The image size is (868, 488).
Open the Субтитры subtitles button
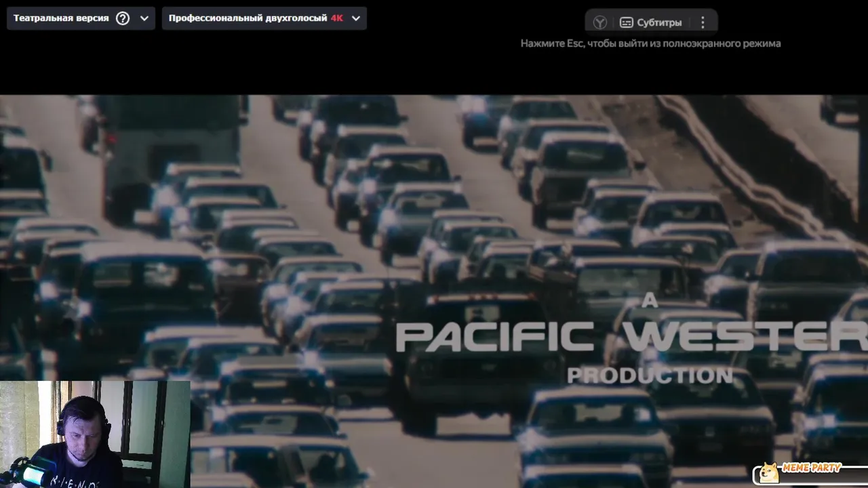point(651,22)
